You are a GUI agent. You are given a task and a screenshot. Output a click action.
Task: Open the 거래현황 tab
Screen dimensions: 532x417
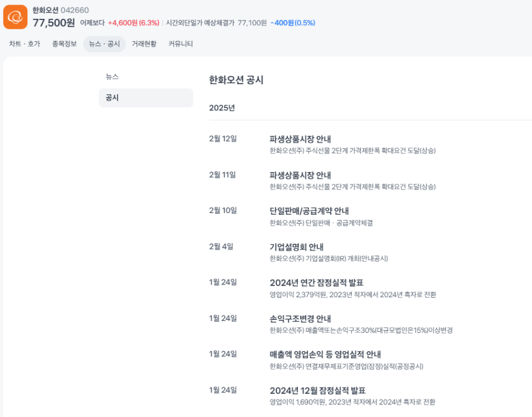pos(144,44)
